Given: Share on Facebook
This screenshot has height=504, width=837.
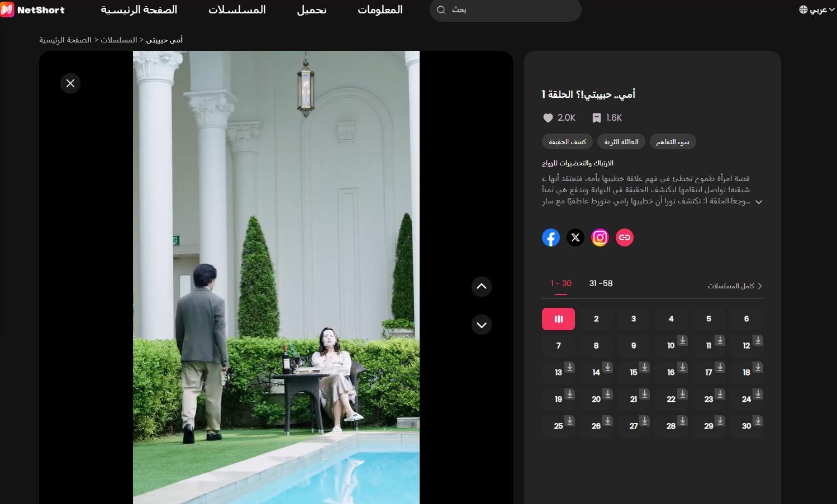Looking at the screenshot, I should coord(551,237).
